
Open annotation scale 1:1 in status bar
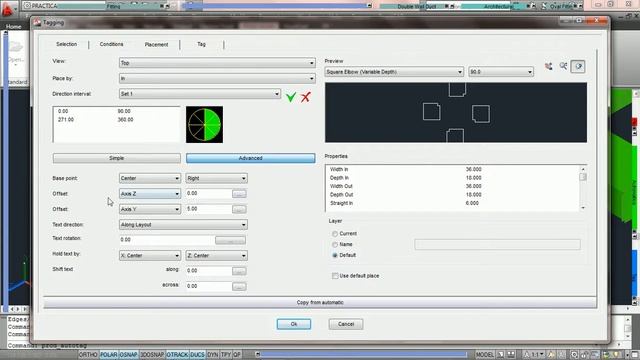point(533,355)
